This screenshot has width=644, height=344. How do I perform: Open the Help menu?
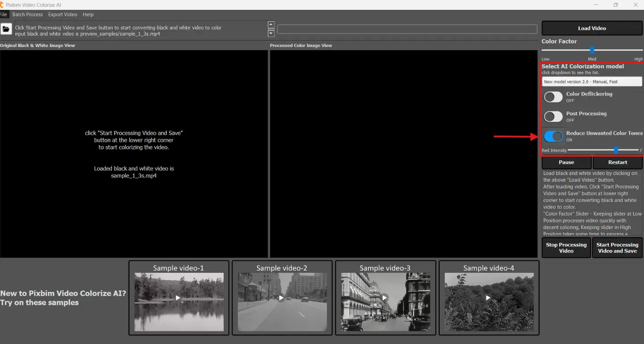pos(88,15)
